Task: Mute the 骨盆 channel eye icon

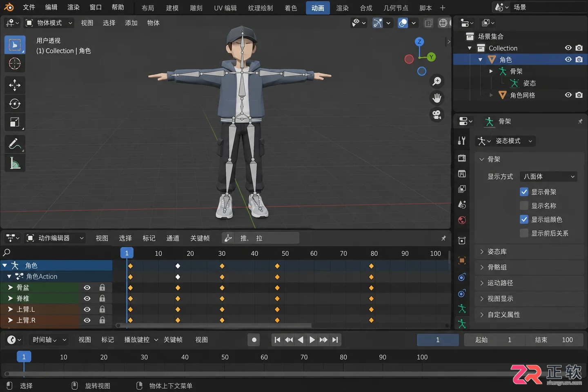Action: [87, 287]
